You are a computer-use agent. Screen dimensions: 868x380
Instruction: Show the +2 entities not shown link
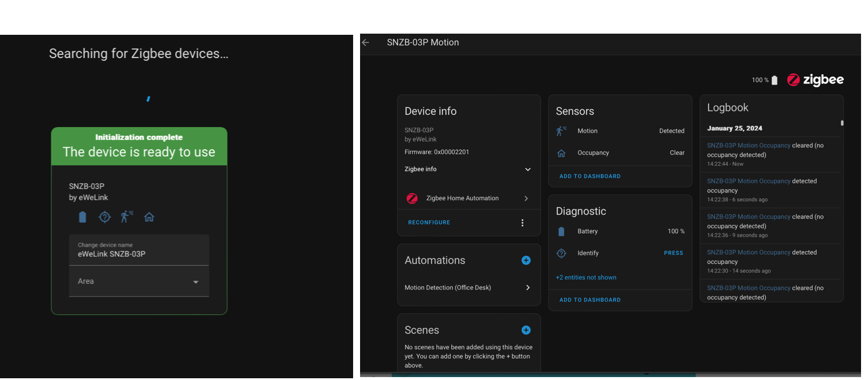click(586, 277)
